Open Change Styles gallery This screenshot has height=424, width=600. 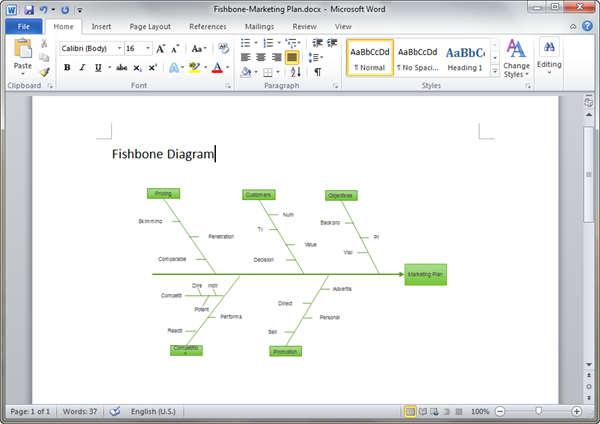(516, 59)
